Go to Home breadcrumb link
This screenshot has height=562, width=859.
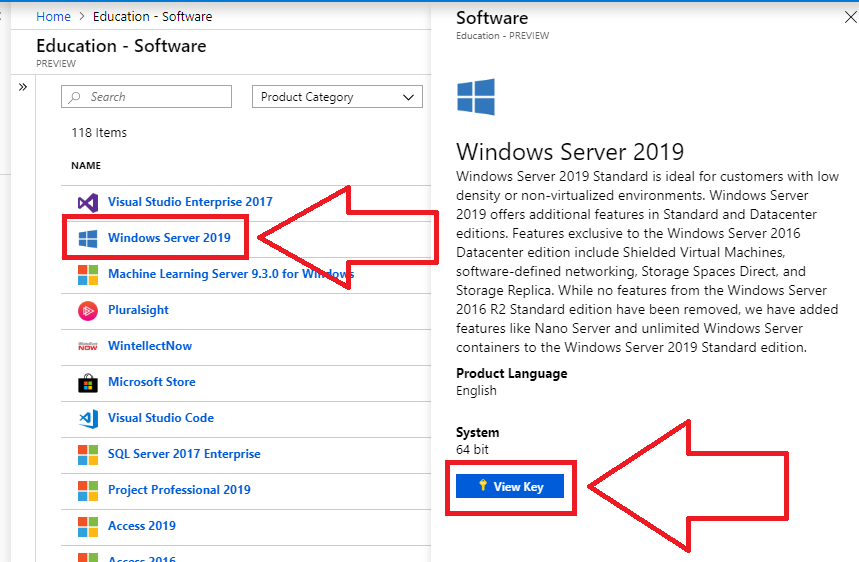tap(53, 16)
